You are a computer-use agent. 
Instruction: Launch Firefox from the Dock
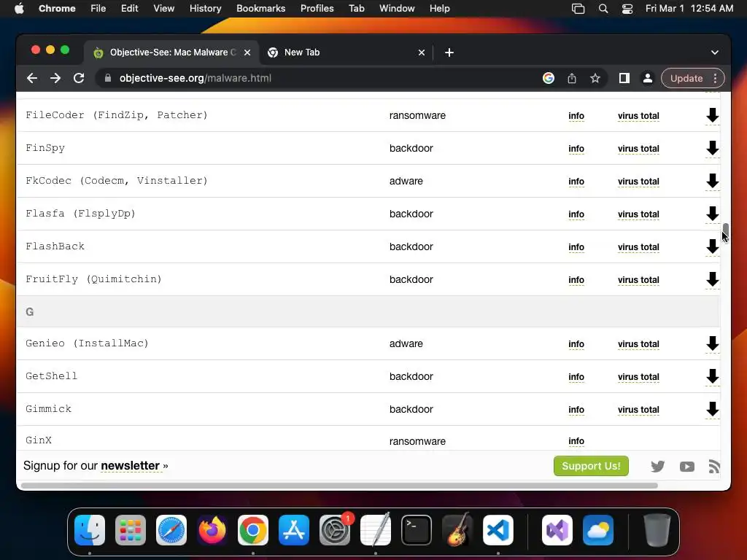(212, 530)
